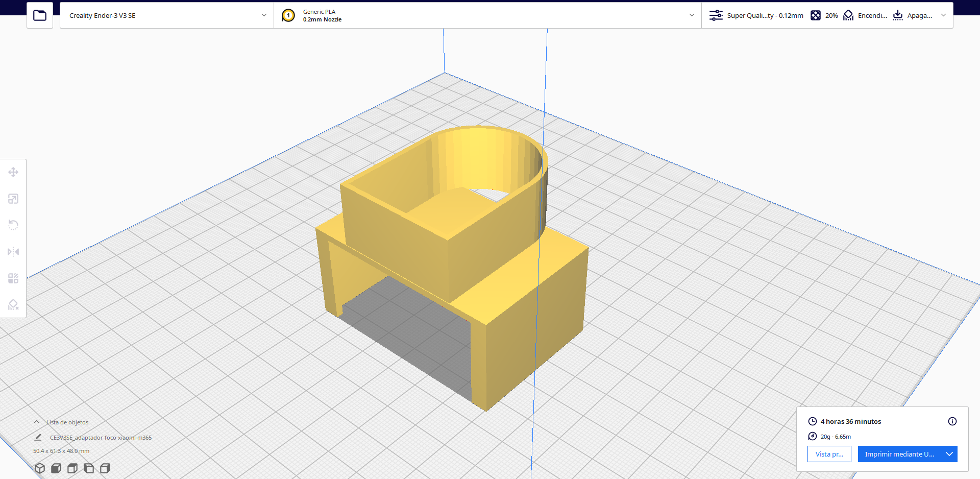The width and height of the screenshot is (980, 479).
Task: Select the Rotate tool in left toolbar
Action: 13,225
